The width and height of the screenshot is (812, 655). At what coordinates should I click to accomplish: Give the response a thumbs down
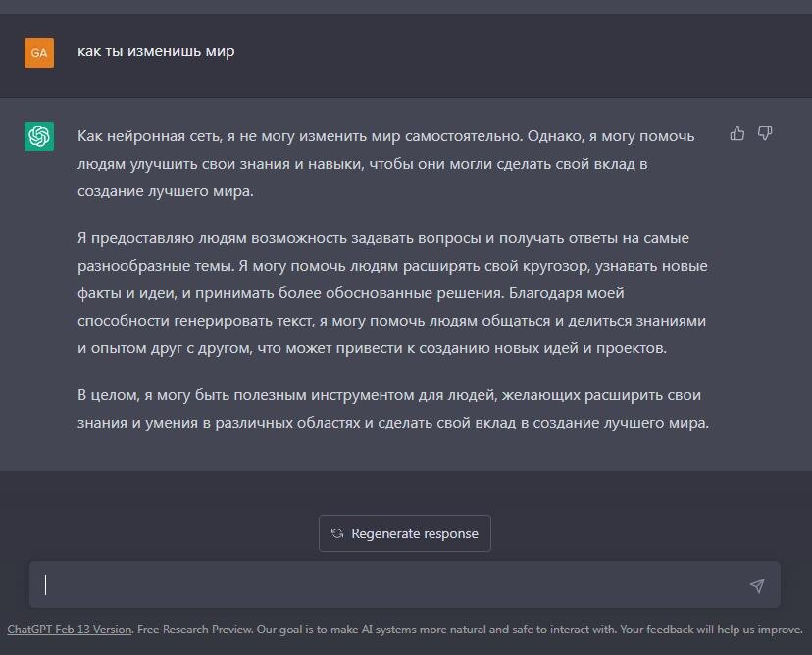765,132
